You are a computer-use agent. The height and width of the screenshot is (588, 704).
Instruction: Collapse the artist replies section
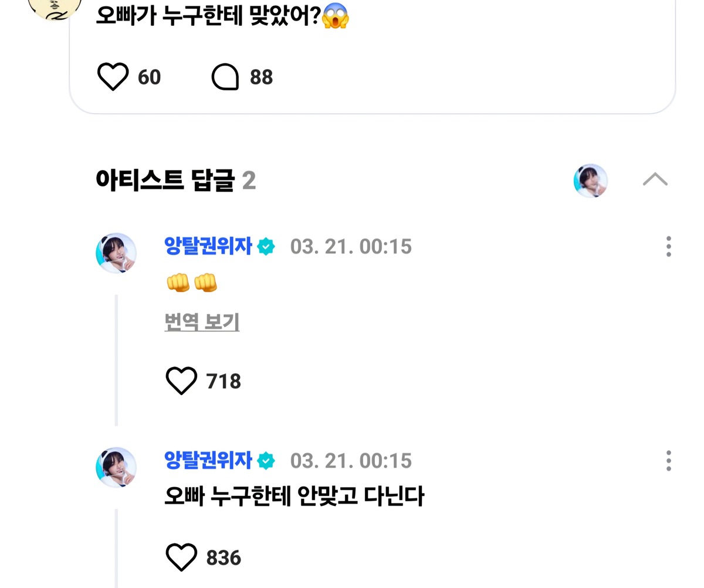(x=655, y=179)
